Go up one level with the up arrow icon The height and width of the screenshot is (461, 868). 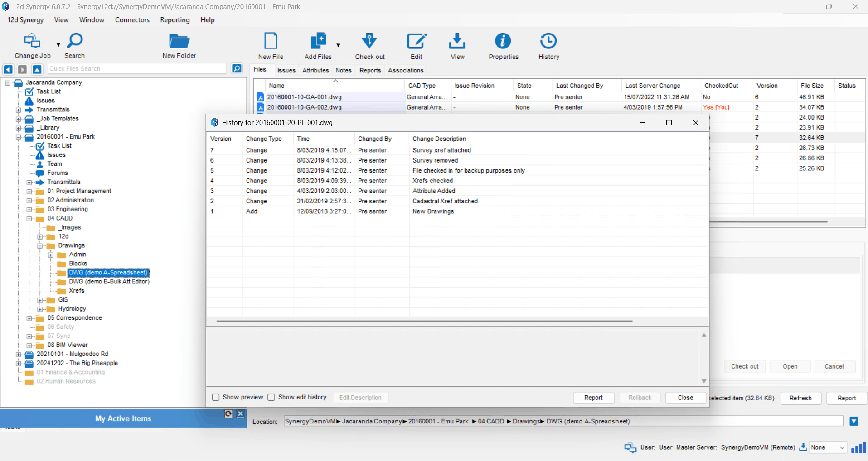point(37,69)
